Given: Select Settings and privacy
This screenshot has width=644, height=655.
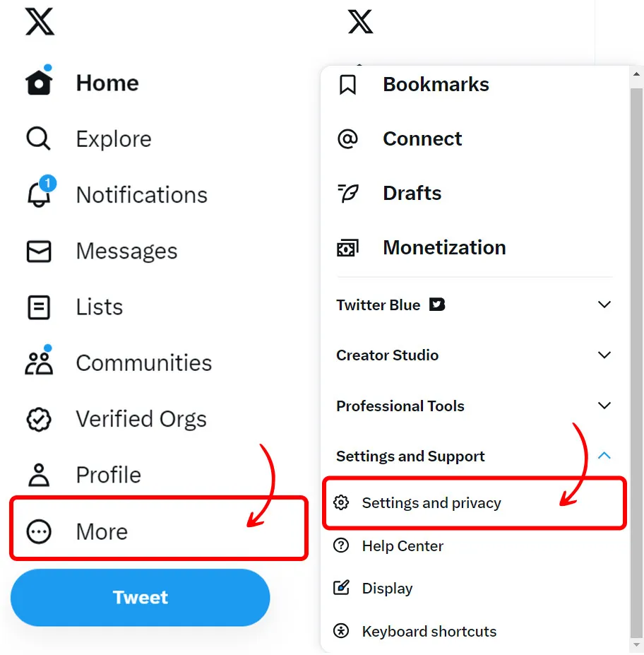Looking at the screenshot, I should pos(431,503).
